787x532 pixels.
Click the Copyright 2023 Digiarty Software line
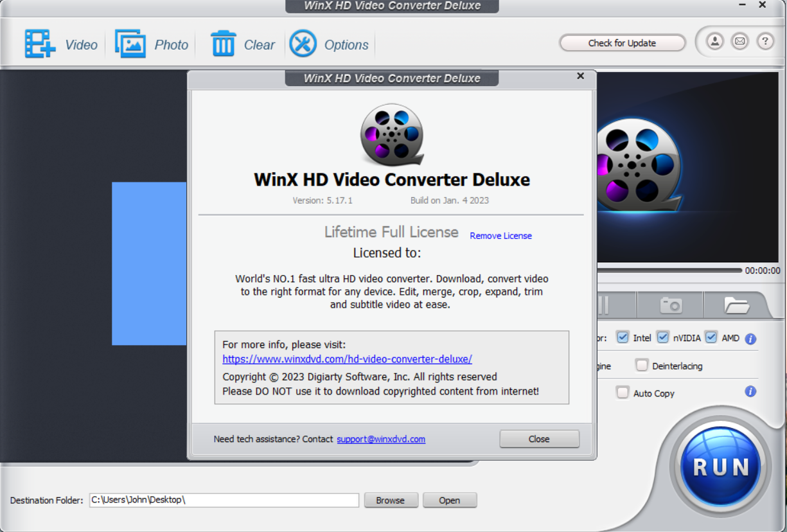pos(360,377)
